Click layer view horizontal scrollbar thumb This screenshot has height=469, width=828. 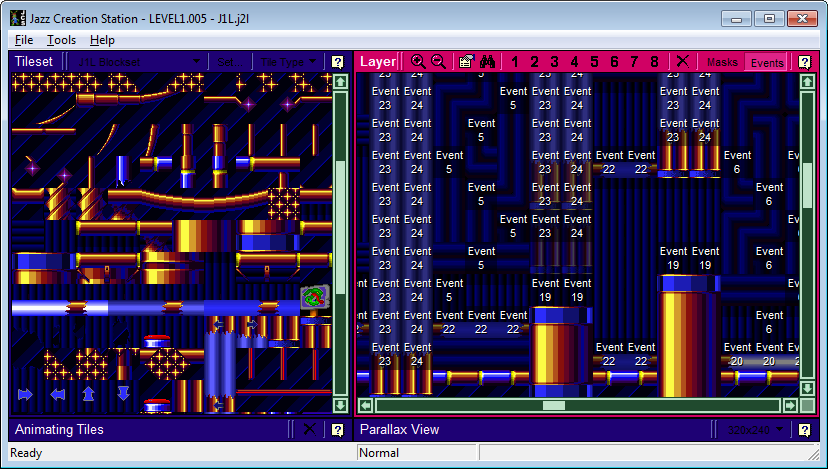point(554,405)
